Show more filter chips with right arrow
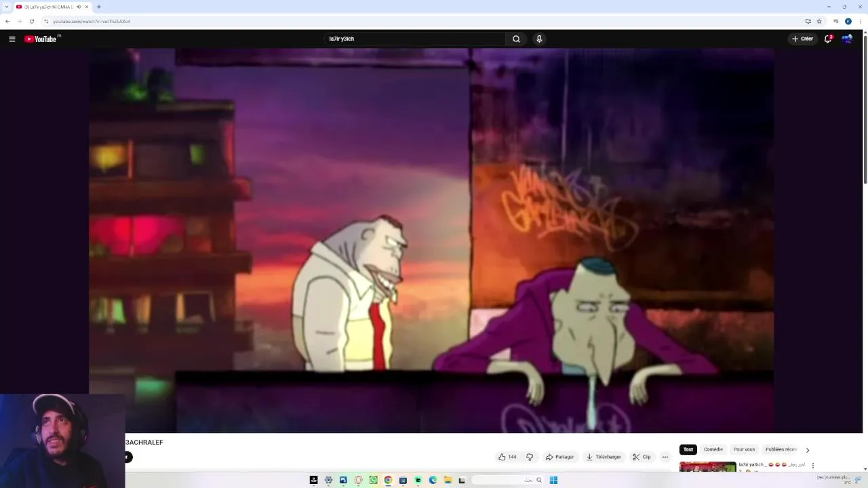 coord(807,450)
